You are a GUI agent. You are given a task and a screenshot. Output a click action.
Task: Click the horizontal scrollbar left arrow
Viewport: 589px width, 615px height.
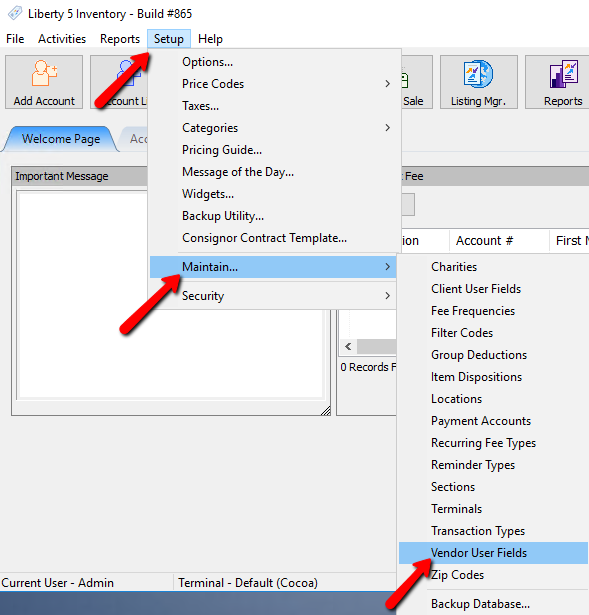pos(348,347)
